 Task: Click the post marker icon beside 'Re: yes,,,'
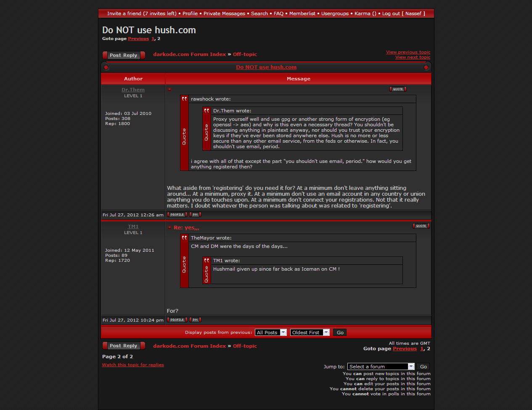point(169,228)
